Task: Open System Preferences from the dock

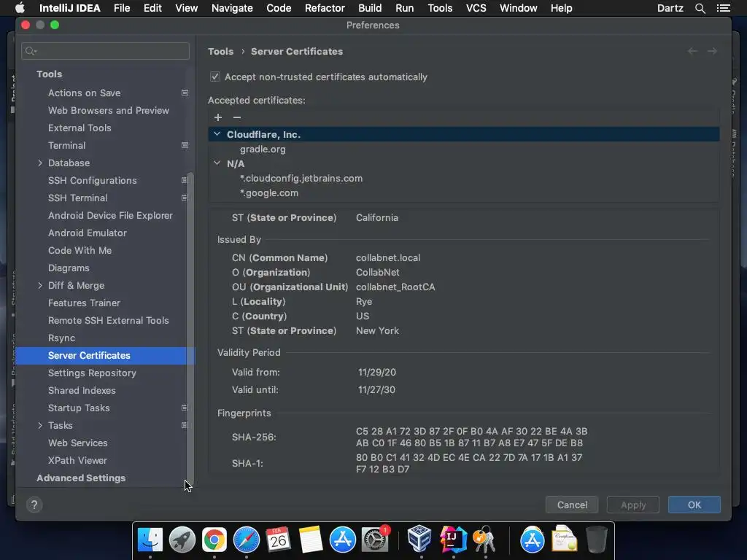Action: 375,540
